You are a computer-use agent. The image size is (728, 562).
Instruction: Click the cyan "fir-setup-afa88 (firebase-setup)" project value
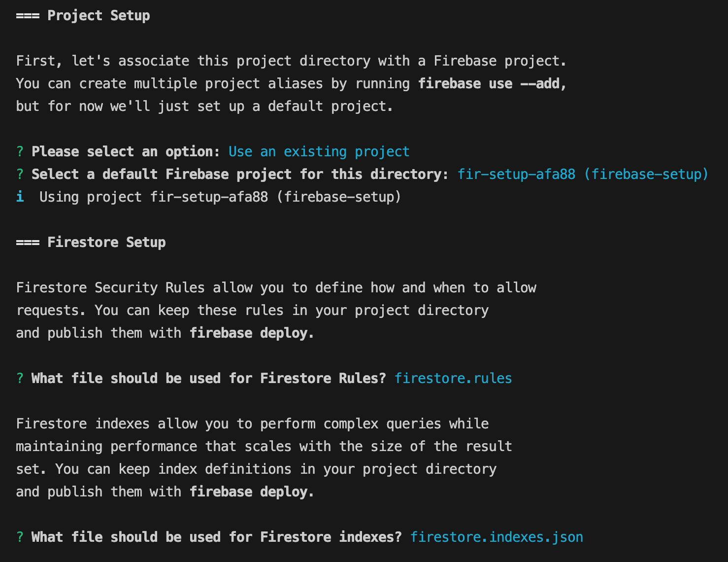pos(583,174)
